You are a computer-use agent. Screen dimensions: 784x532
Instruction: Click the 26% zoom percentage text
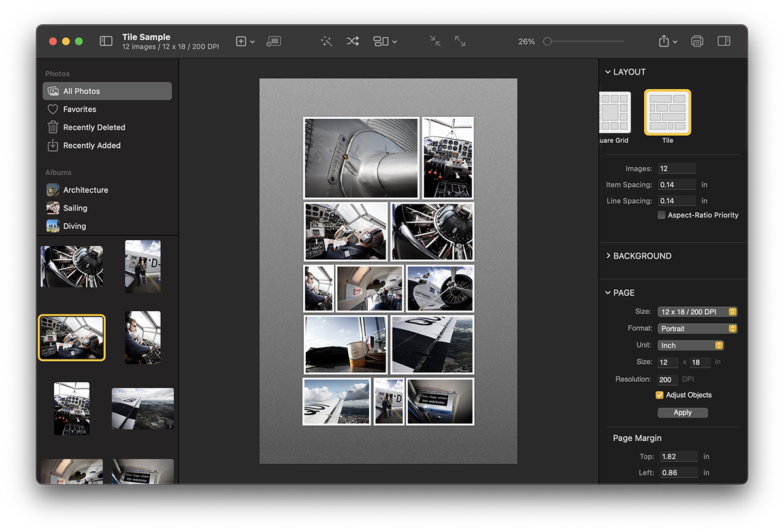coord(527,41)
